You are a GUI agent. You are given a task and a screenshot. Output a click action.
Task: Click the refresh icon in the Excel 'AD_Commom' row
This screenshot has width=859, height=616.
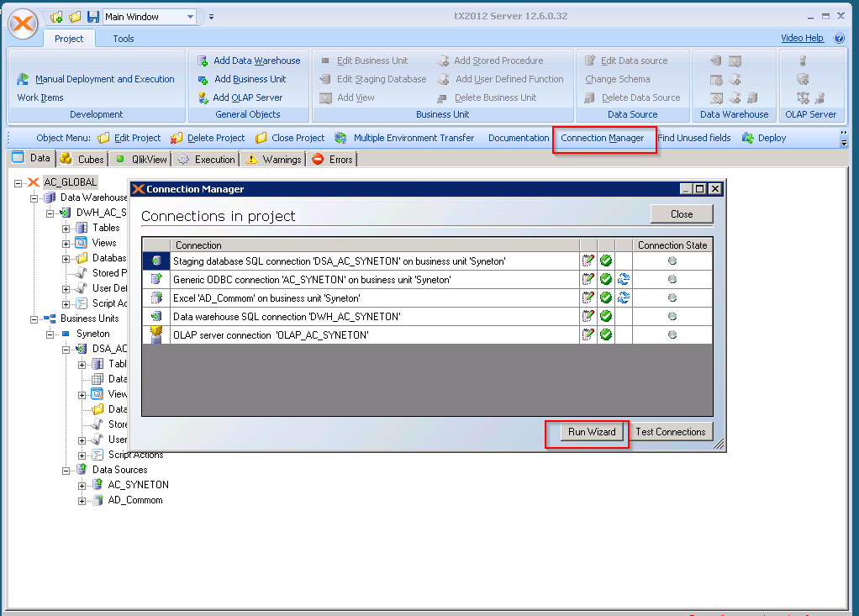[623, 298]
